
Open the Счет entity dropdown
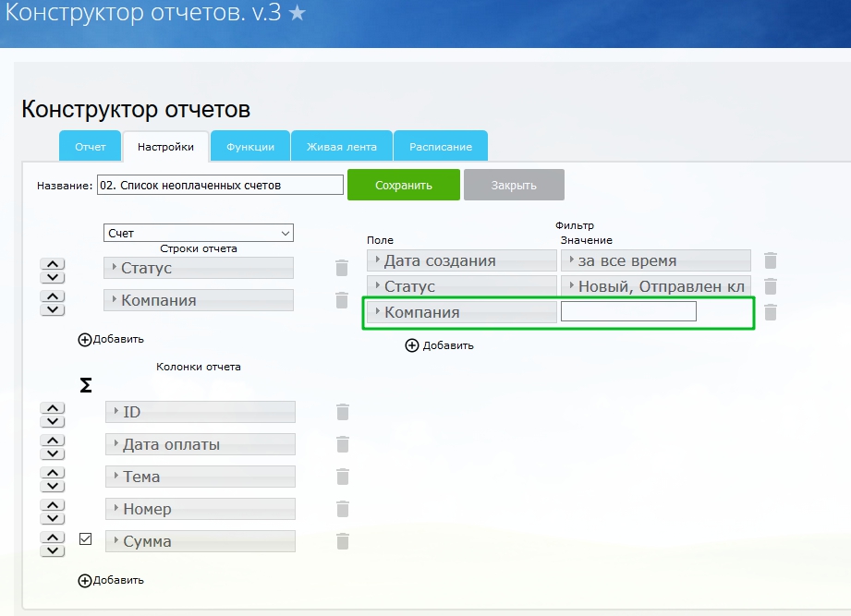[x=198, y=234]
